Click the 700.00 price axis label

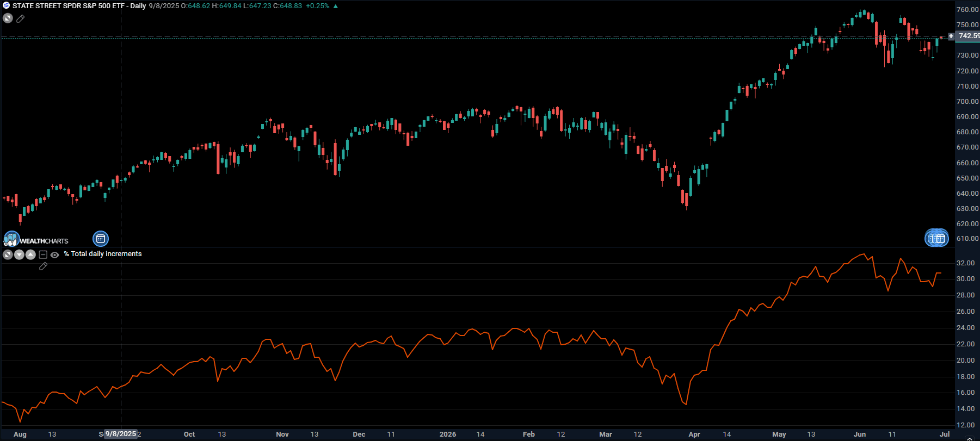pos(967,102)
